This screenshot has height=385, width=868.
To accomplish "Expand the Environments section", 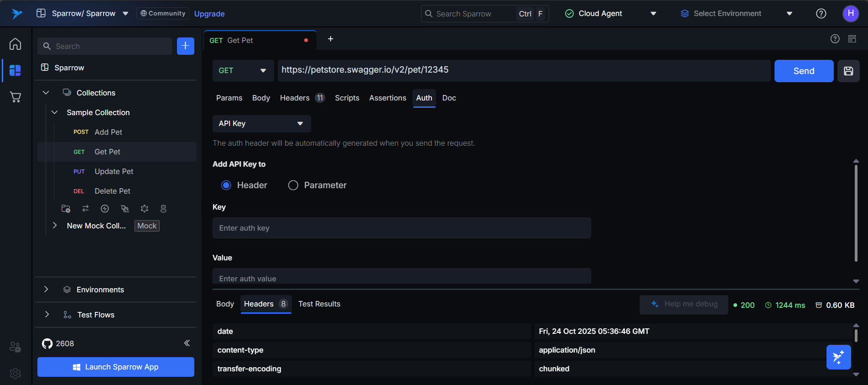I will (46, 290).
